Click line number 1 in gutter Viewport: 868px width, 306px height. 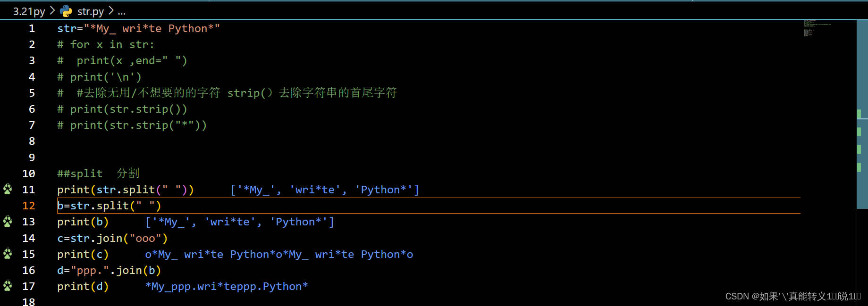32,28
